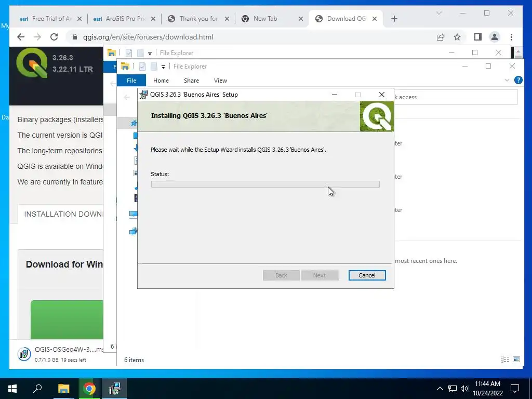Cancel the QGIS setup installation
This screenshot has width=532, height=399.
[367, 275]
